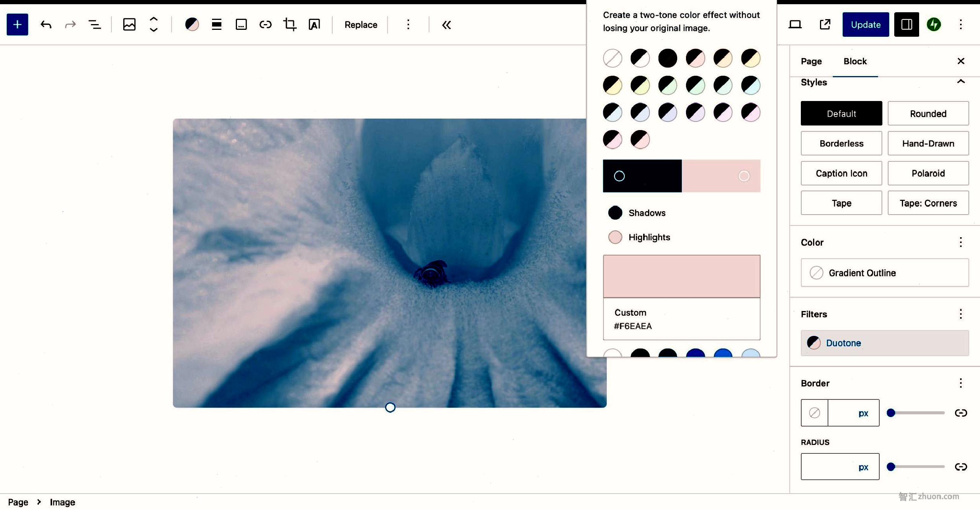Select the Borderless image style option
Viewport: 980px width, 510px height.
[841, 143]
